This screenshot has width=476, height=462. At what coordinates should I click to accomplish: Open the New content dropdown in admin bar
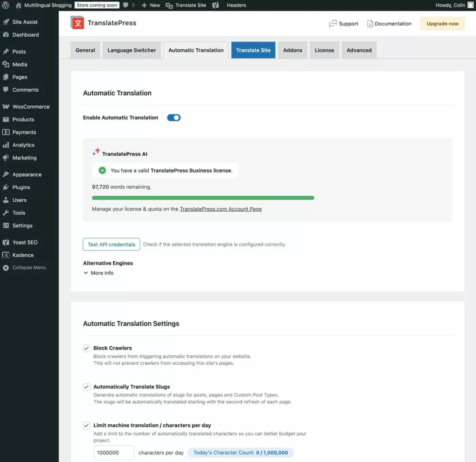click(x=151, y=5)
